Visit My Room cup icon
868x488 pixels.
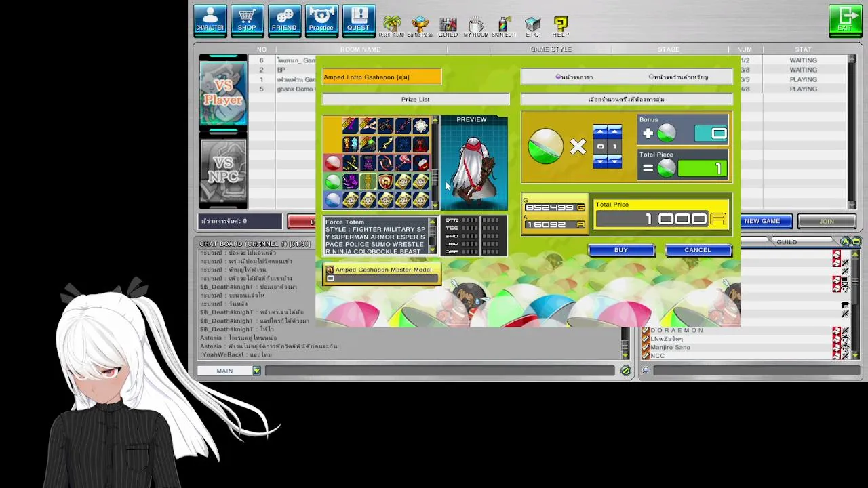point(476,26)
